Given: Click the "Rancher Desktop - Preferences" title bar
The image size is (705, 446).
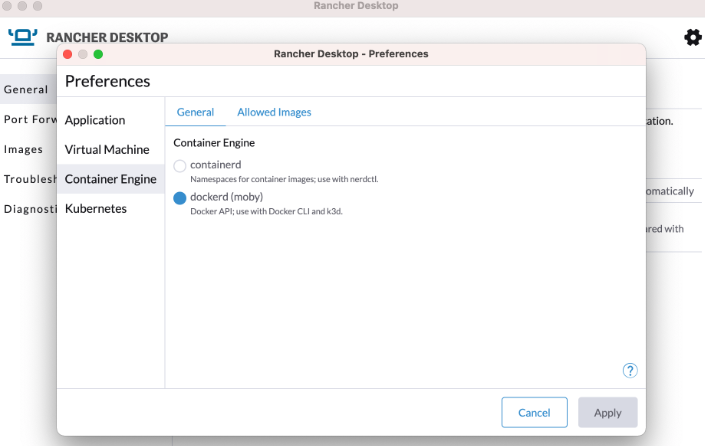Looking at the screenshot, I should click(351, 54).
